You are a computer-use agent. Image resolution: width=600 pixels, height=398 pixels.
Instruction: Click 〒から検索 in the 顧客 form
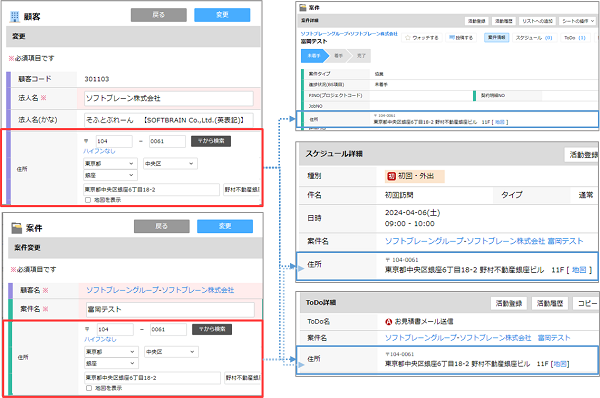(x=211, y=141)
